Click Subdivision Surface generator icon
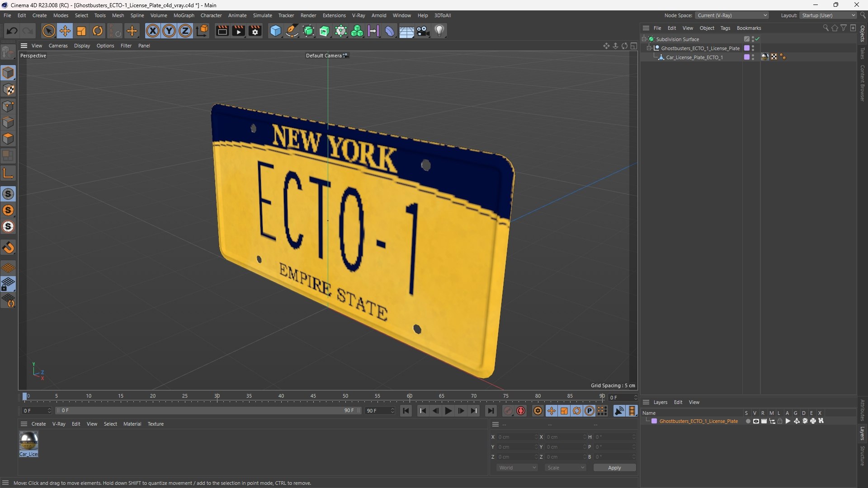The height and width of the screenshot is (488, 868). 309,31
